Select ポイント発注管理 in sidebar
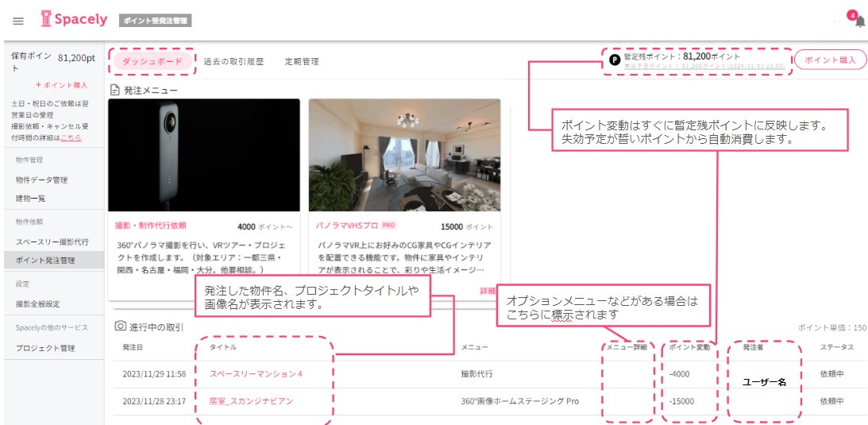Viewport: 868px width, 425px height. 54,260
